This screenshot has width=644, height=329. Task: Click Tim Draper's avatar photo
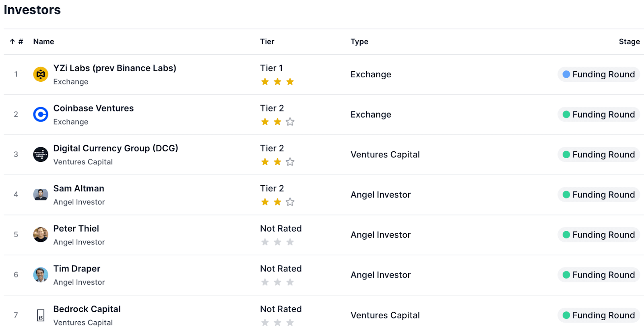pos(41,275)
